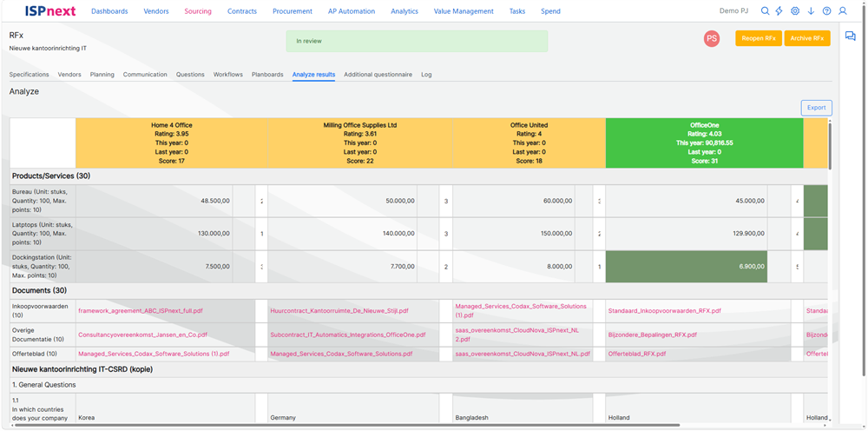Open the search magnifier icon
Image resolution: width=868 pixels, height=431 pixels.
(x=765, y=11)
